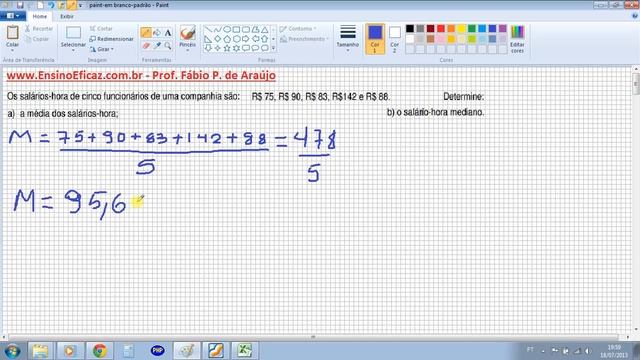This screenshot has height=360, width=640.
Task: Select the Eraser tool
Action: [x=146, y=46]
